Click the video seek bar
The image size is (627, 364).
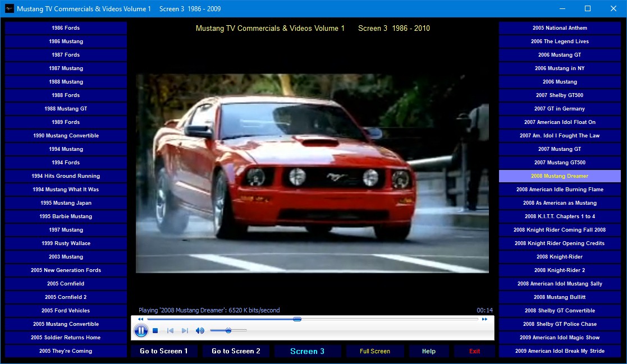click(x=312, y=319)
